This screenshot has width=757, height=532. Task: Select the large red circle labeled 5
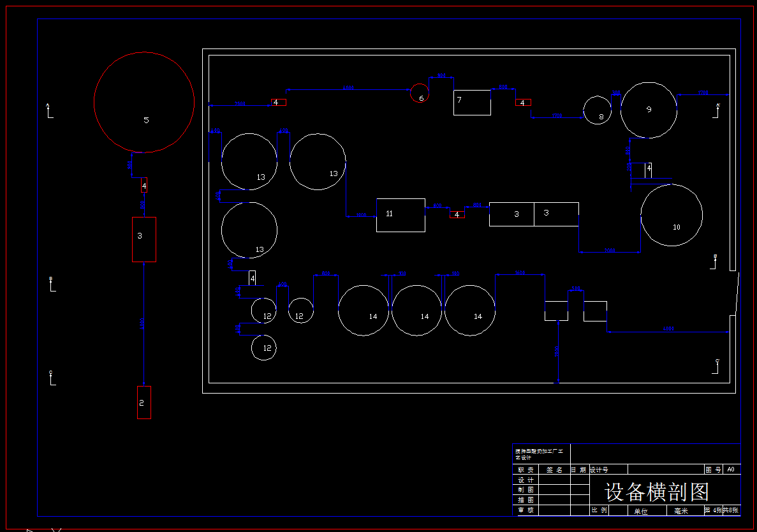coord(144,102)
